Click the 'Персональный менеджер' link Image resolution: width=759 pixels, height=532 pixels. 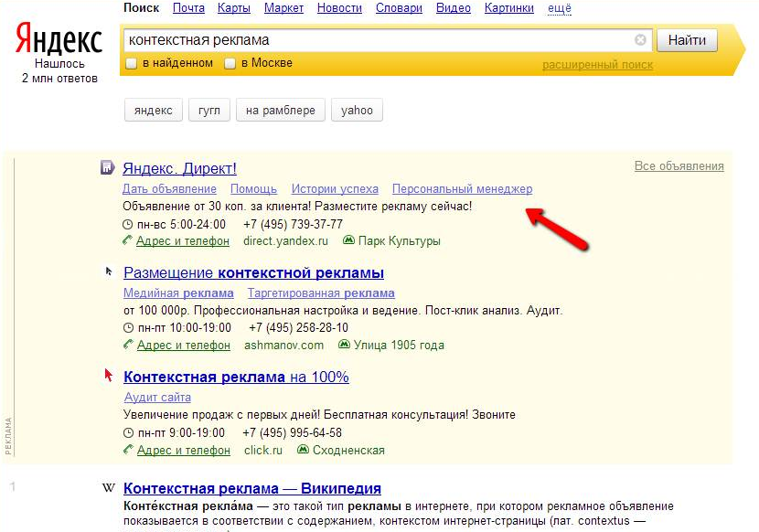coord(463,189)
